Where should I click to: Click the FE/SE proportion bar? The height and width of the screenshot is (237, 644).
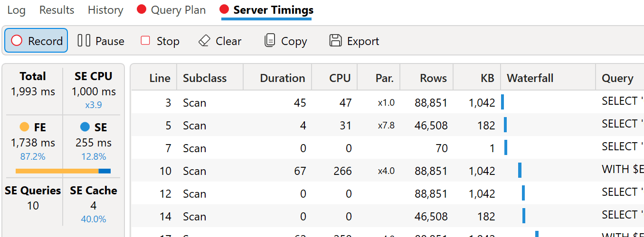click(63, 171)
